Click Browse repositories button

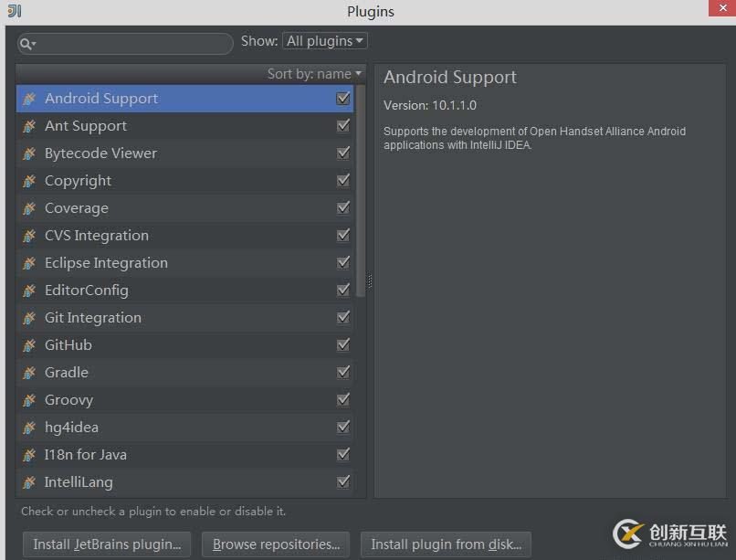(x=276, y=544)
